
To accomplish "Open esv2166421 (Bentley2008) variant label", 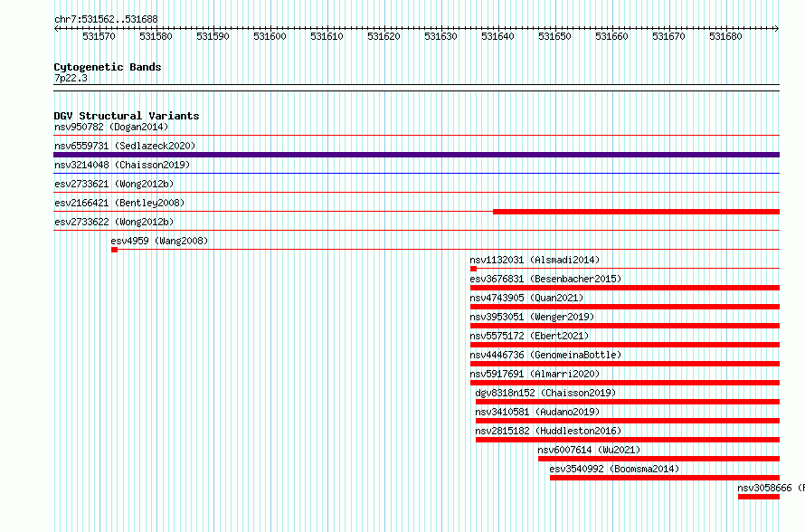I will [119, 203].
